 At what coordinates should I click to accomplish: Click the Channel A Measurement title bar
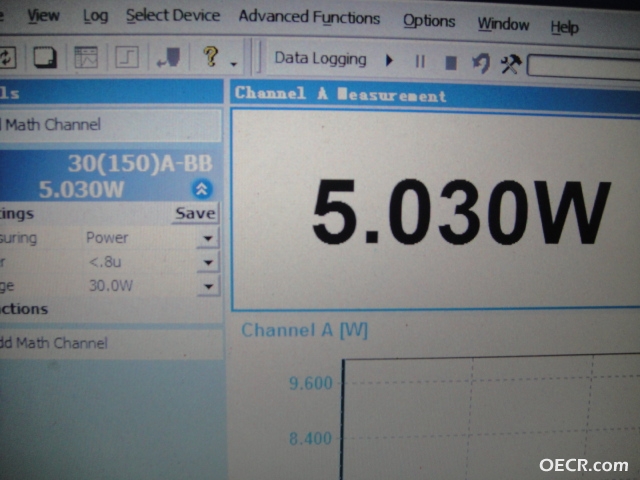click(435, 95)
